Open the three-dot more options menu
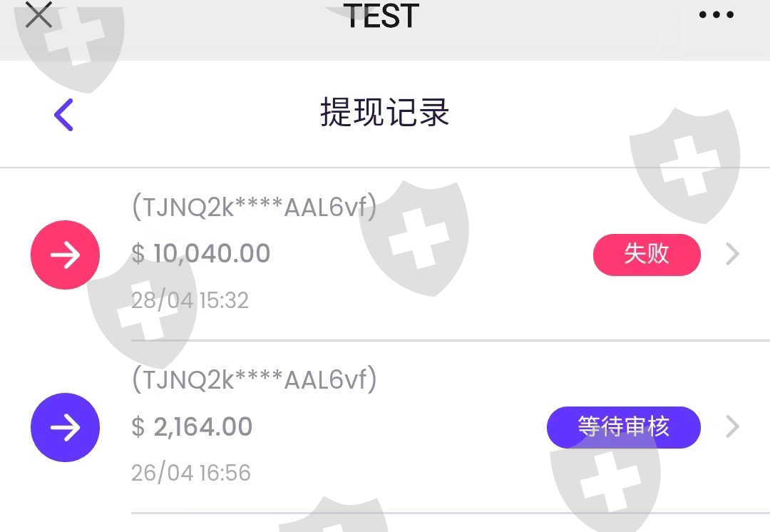 pos(717,15)
